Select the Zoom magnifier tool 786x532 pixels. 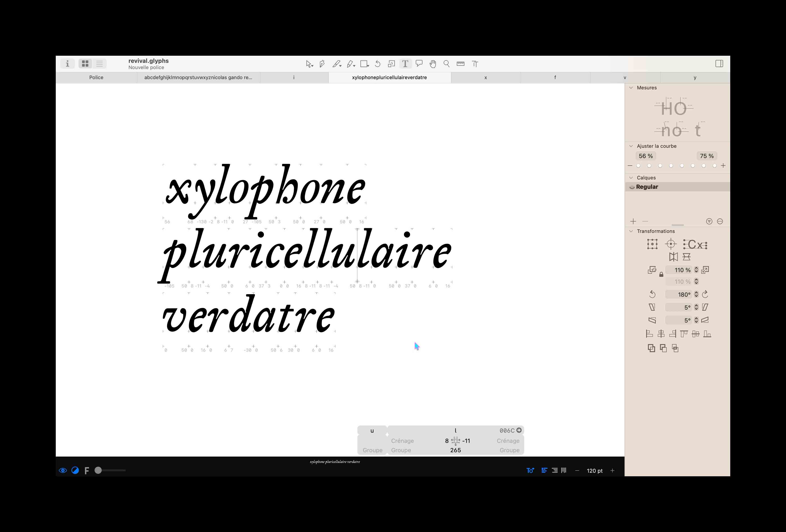[x=447, y=64]
